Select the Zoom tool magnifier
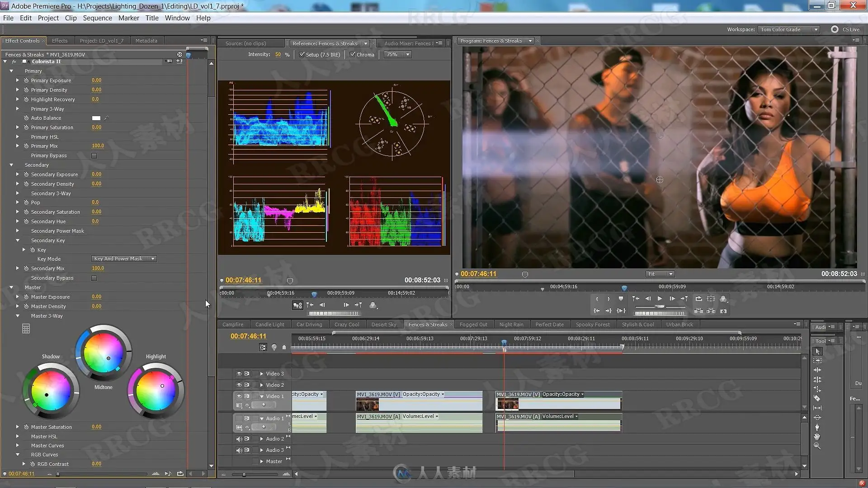The image size is (868, 488). coord(817,446)
